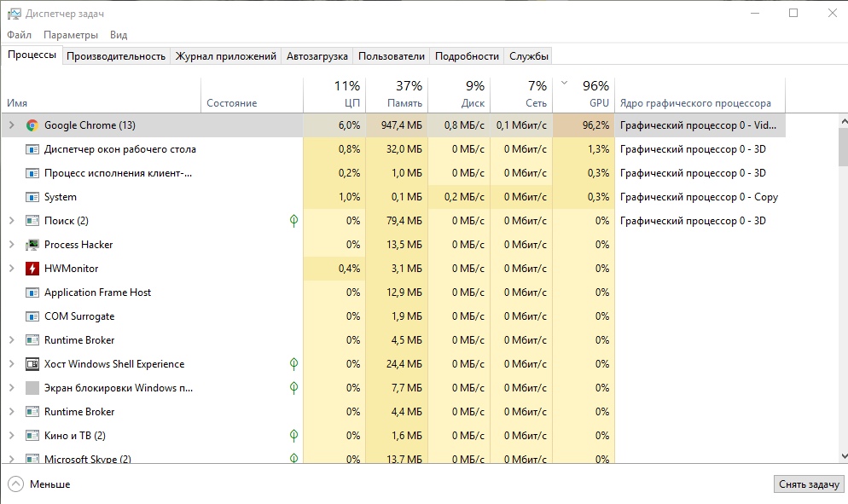Open the Автозагрузка tab
Viewport: 848px width, 504px height.
[x=317, y=56]
